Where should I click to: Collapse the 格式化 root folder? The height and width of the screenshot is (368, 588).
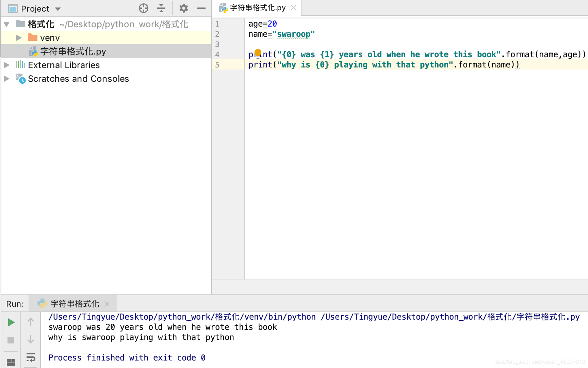point(6,24)
